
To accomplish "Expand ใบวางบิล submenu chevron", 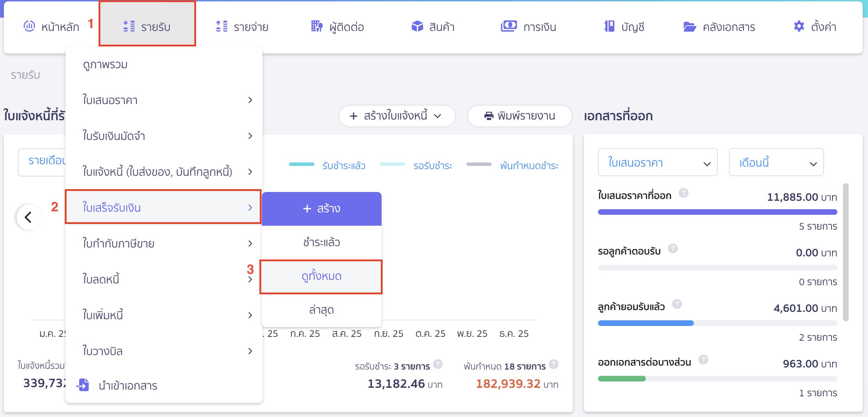I will coord(250,351).
